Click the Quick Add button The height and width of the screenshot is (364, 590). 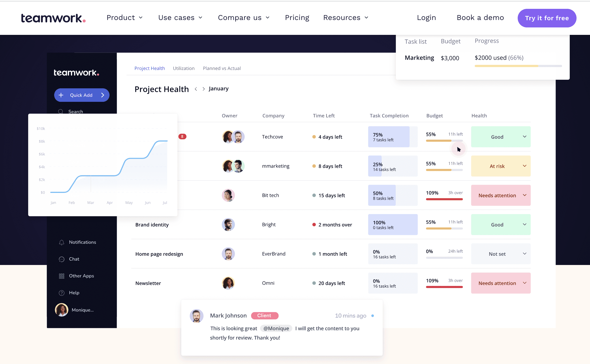pos(81,95)
